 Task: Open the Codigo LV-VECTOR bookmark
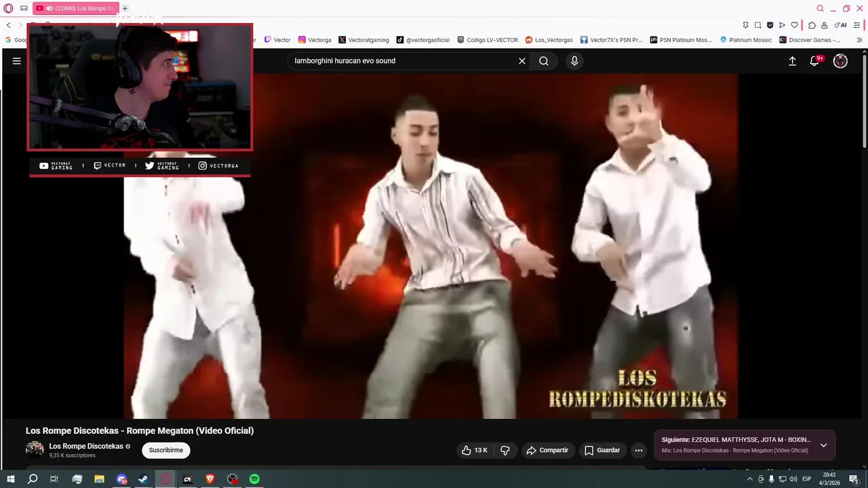tap(488, 40)
